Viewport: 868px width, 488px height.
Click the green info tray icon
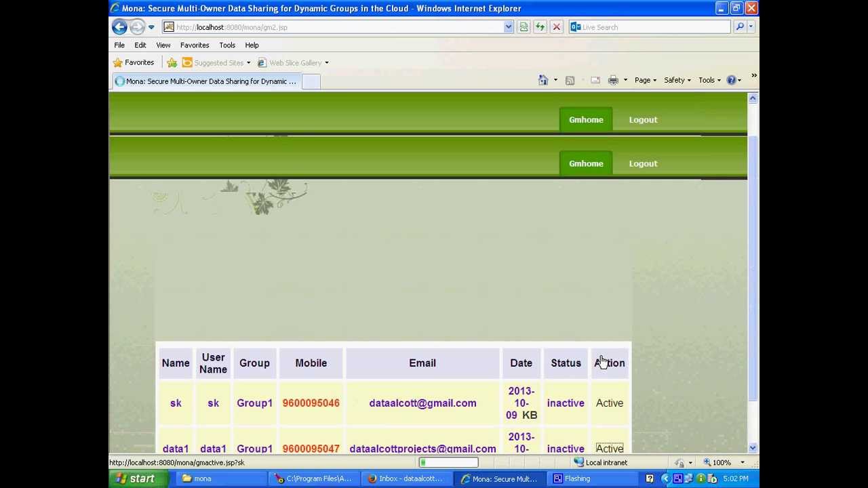pos(701,479)
